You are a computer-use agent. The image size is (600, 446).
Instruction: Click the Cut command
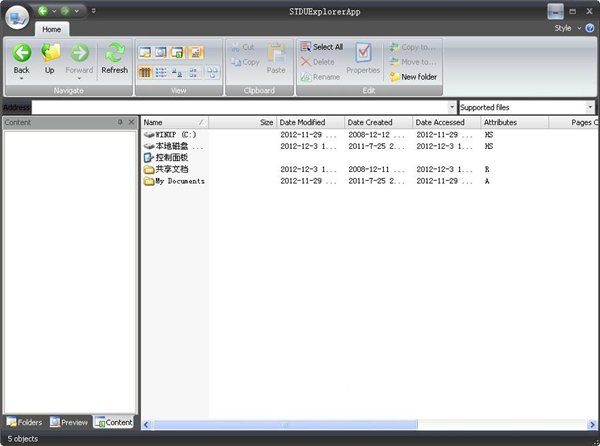[x=243, y=47]
